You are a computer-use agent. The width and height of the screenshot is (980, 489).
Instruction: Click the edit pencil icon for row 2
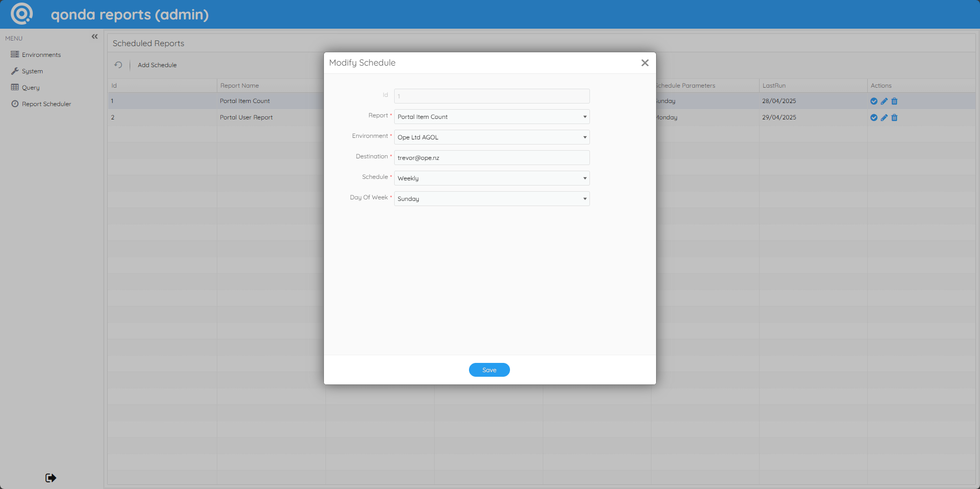[x=884, y=117]
